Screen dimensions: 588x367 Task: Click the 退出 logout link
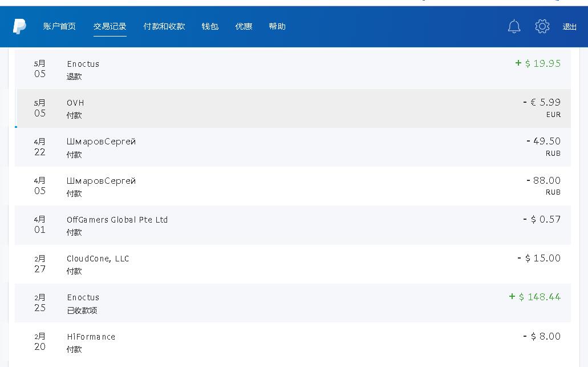pos(569,27)
